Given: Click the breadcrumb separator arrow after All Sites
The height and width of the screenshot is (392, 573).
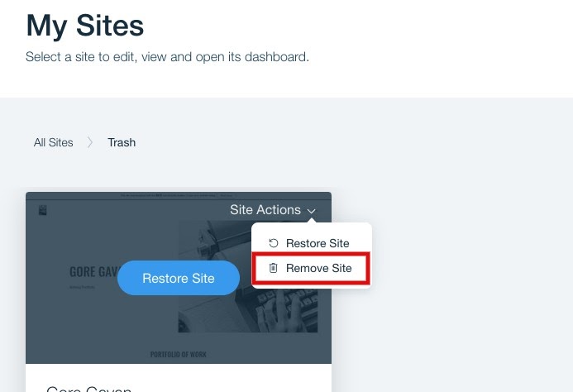Looking at the screenshot, I should click(x=90, y=142).
